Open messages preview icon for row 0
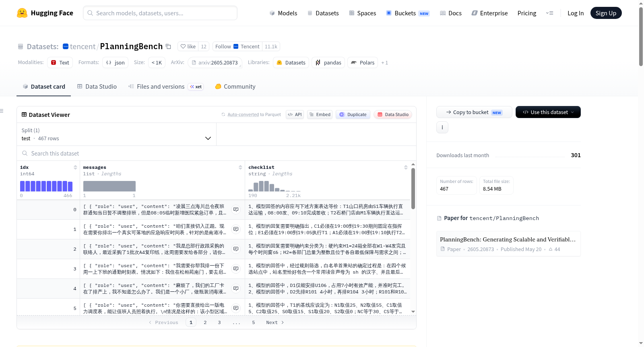This screenshot has width=644, height=347. click(x=236, y=210)
